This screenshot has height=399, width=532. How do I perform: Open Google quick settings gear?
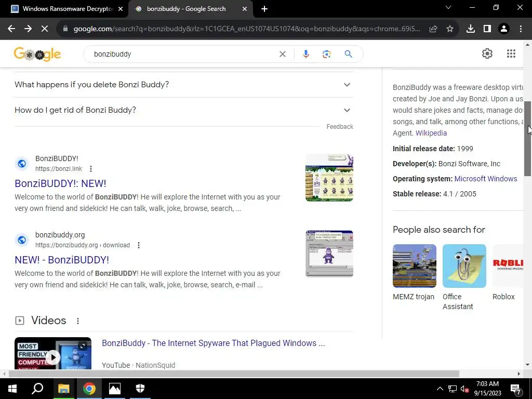pos(487,54)
